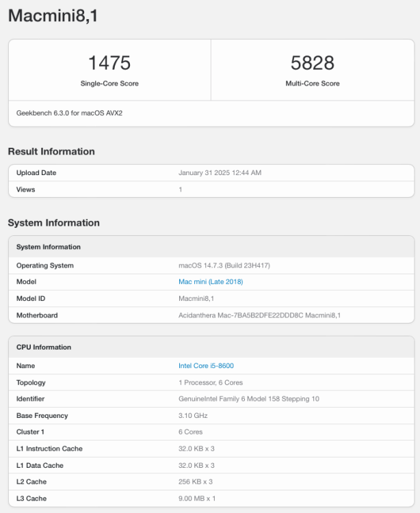This screenshot has height=513, width=420.
Task: Click the 9.00 MB x 1 value
Action: (197, 499)
